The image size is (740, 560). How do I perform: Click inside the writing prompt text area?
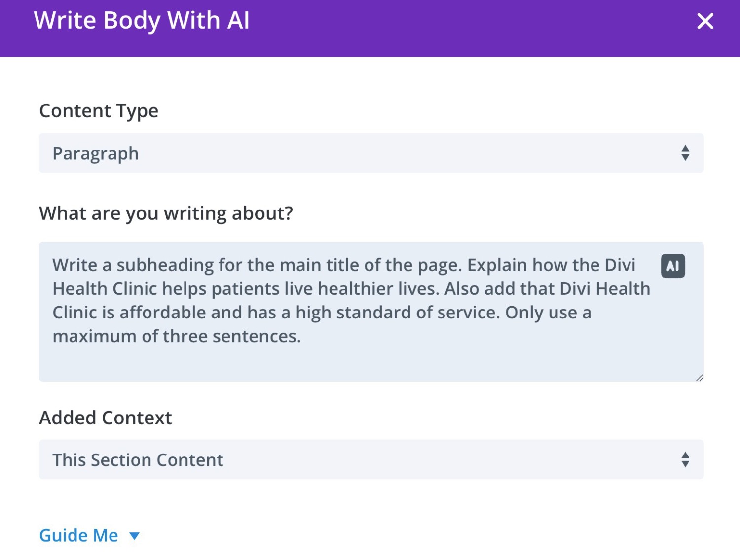click(x=371, y=312)
